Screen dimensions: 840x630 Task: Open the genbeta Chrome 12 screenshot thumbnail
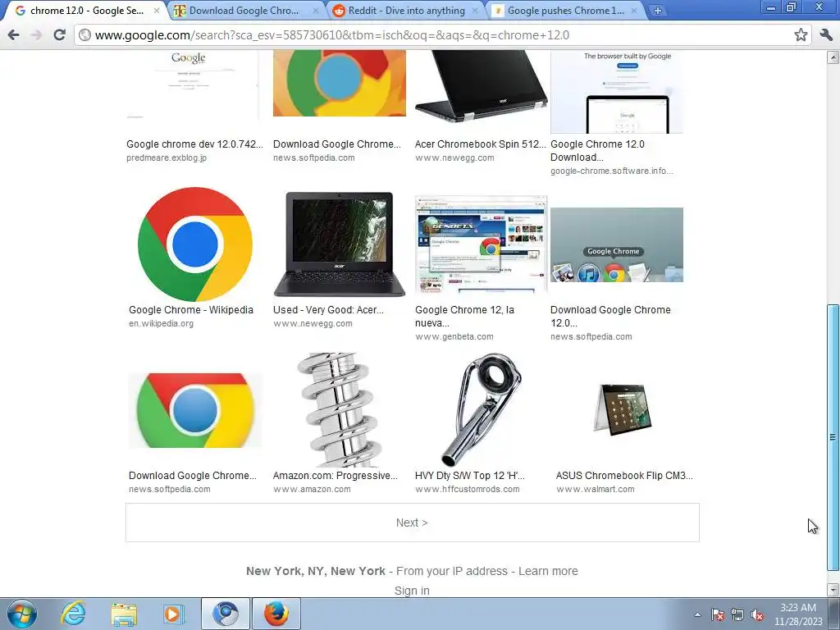point(481,244)
